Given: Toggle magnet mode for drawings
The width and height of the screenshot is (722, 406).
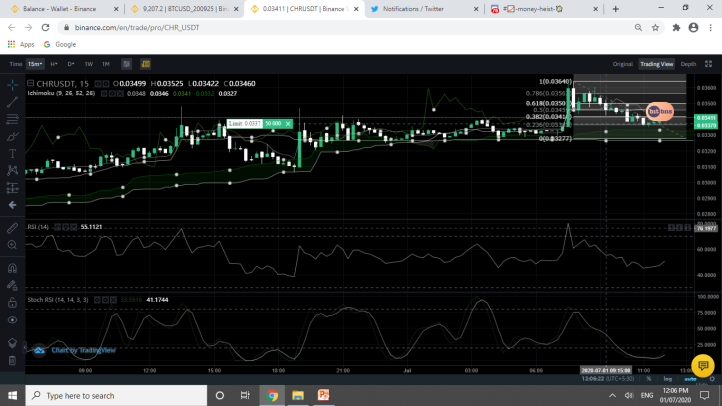Looking at the screenshot, I should (12, 268).
